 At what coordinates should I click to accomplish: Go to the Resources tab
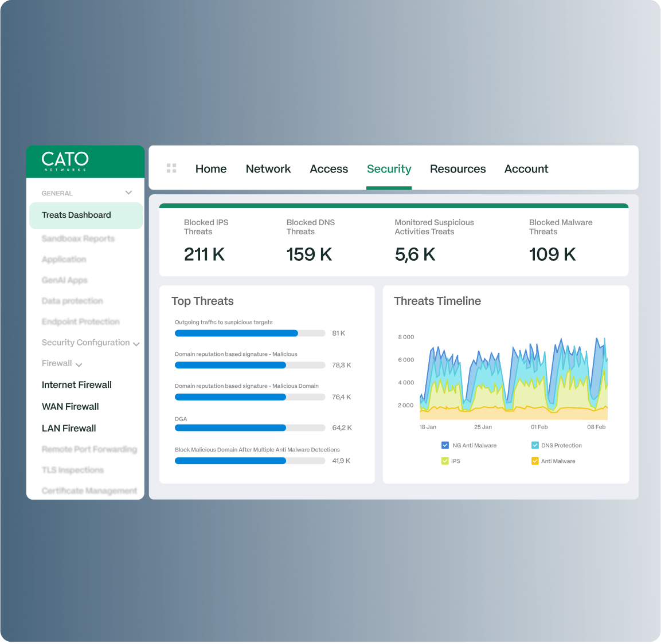tap(458, 169)
